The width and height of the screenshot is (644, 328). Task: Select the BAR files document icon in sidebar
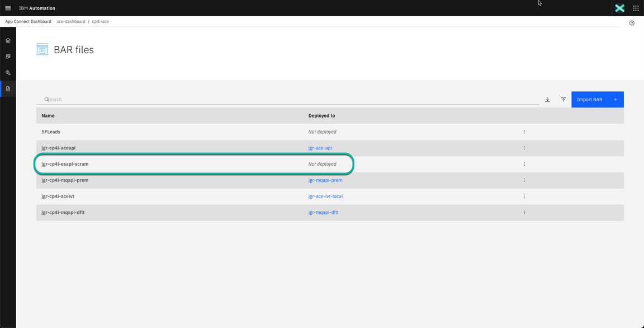8,88
